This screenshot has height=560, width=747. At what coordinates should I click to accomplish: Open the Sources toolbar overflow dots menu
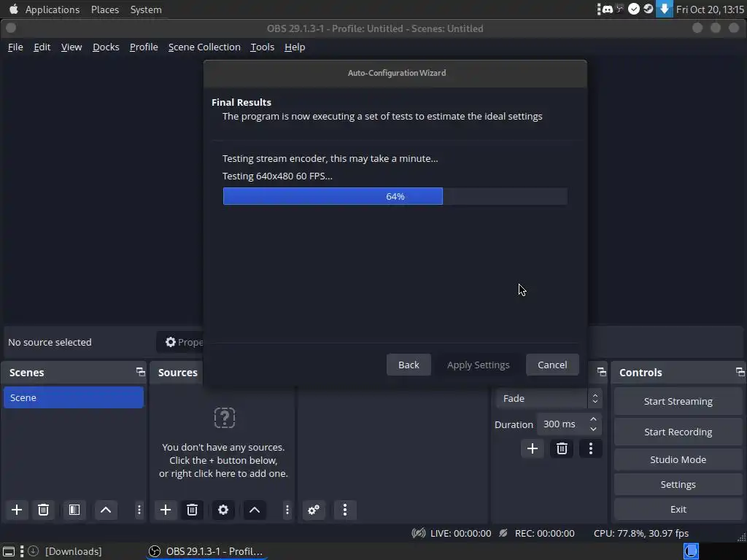coord(287,510)
